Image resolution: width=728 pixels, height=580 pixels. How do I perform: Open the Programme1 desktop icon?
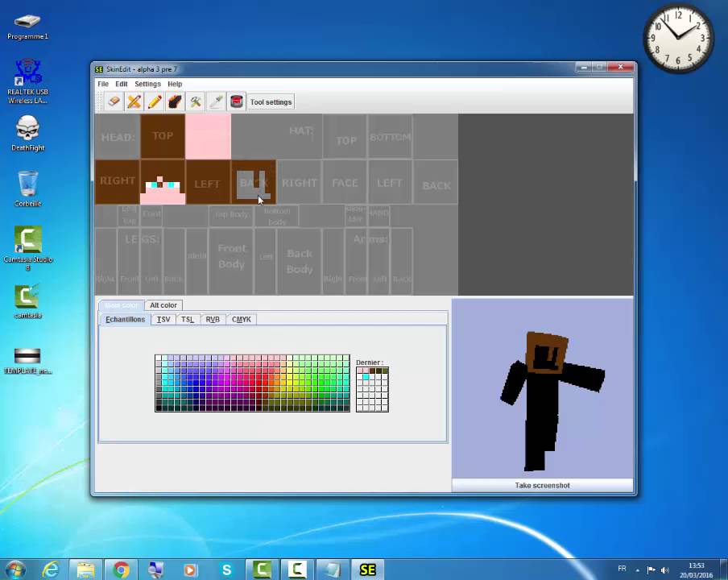27,27
